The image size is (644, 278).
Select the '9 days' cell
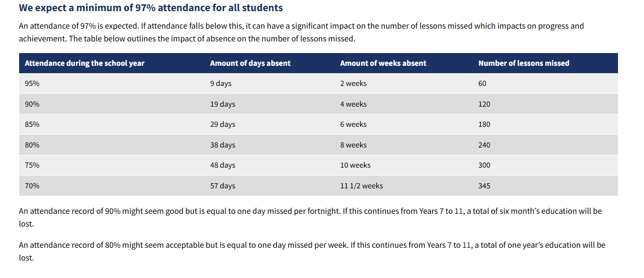221,83
